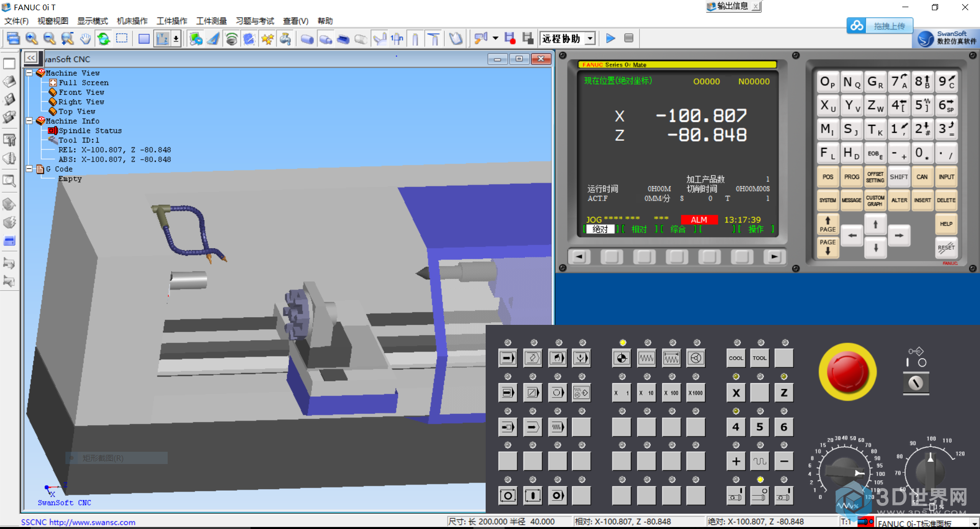980x529 pixels.
Task: Collapse tree panel with the << button
Action: pyautogui.click(x=31, y=58)
